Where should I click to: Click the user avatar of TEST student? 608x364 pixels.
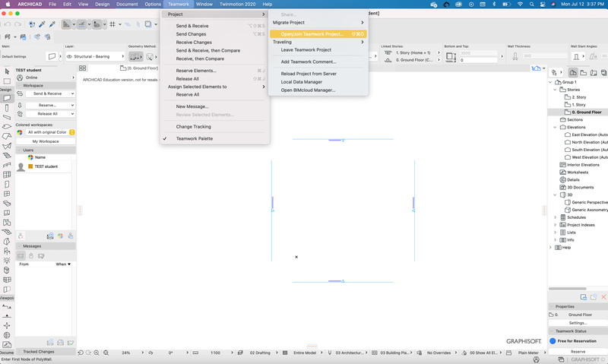tap(21, 166)
